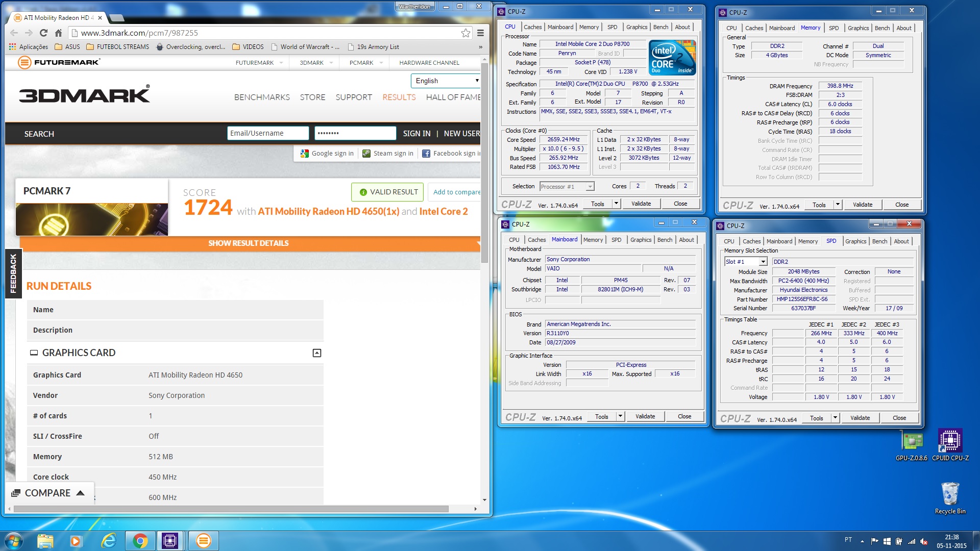980x551 pixels.
Task: Open Action Center flag tray icon
Action: pos(874,541)
